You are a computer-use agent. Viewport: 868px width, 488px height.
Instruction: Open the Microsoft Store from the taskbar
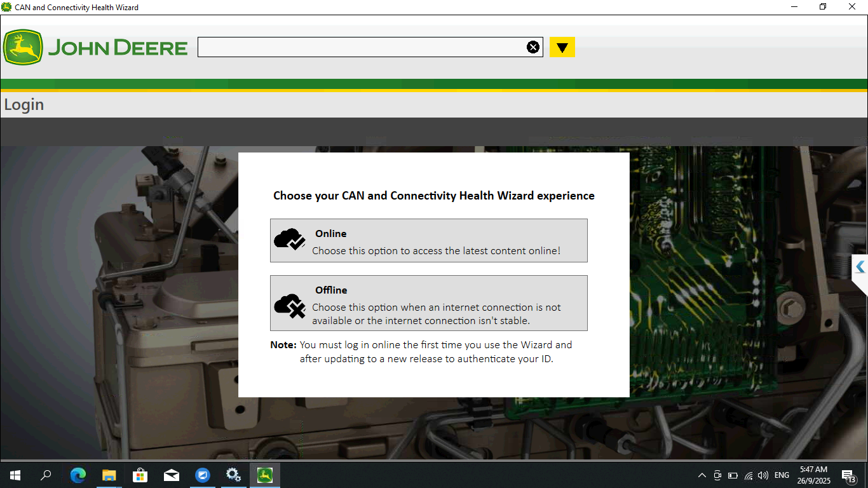[x=140, y=475]
